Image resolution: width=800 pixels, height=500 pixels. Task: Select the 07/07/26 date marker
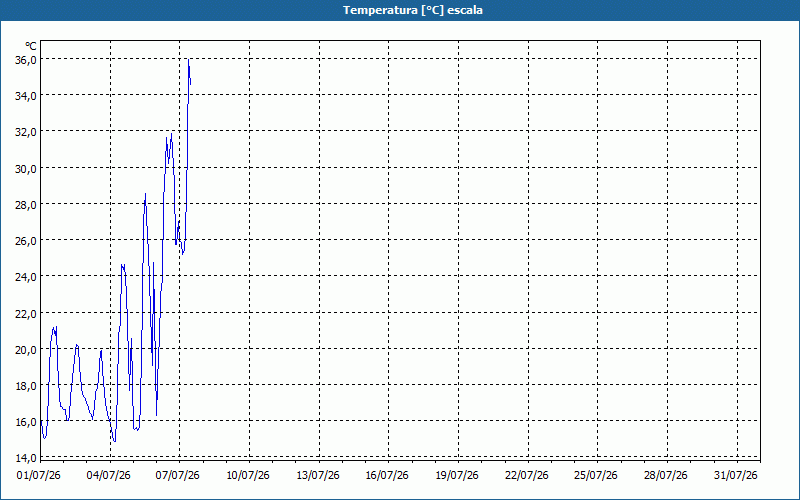tap(178, 476)
